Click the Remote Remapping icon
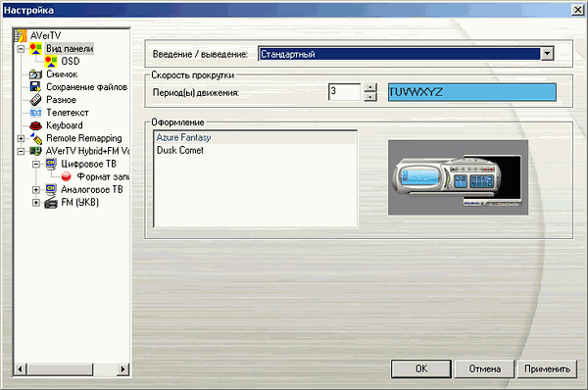The image size is (588, 390). (36, 138)
